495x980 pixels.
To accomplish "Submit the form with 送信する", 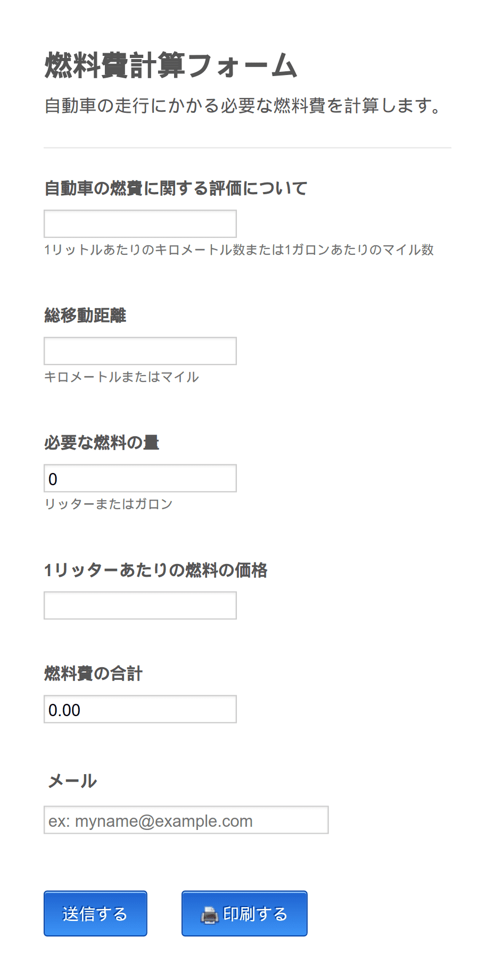I will (x=95, y=913).
